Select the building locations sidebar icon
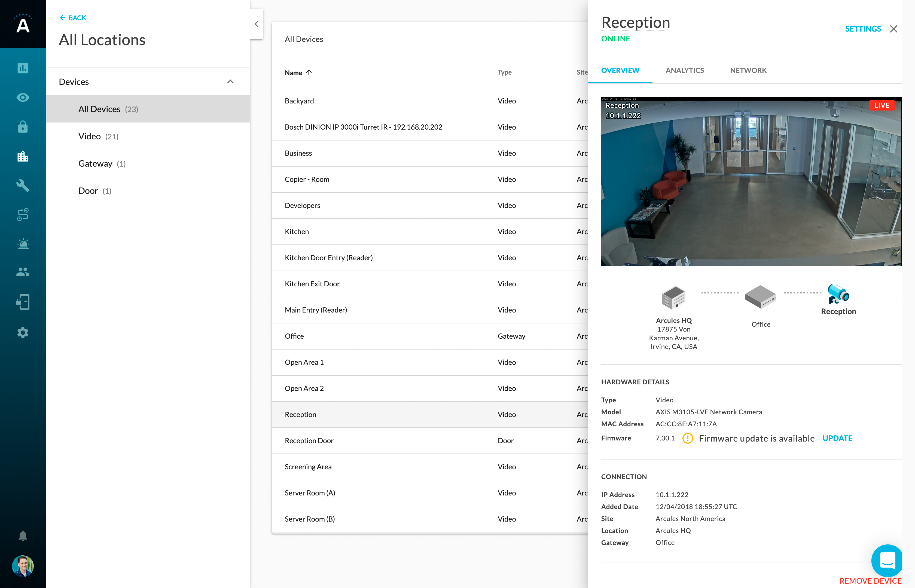The width and height of the screenshot is (915, 588). (x=23, y=156)
